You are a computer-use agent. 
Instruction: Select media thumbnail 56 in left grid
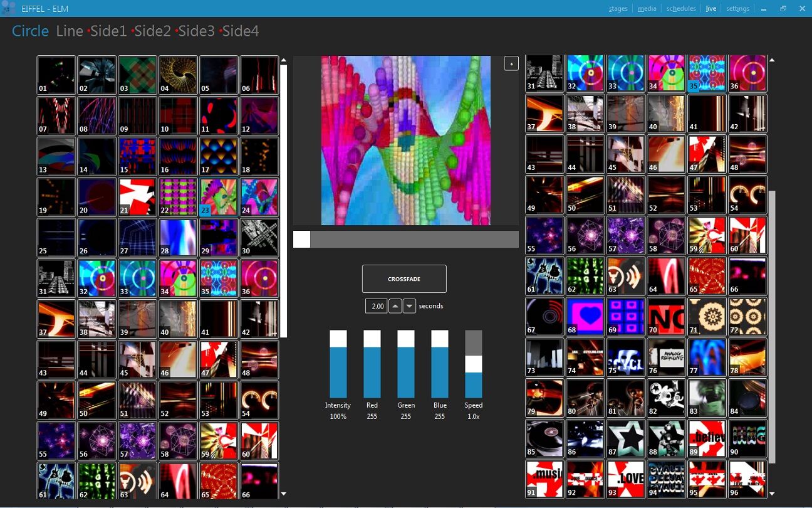[x=97, y=441]
